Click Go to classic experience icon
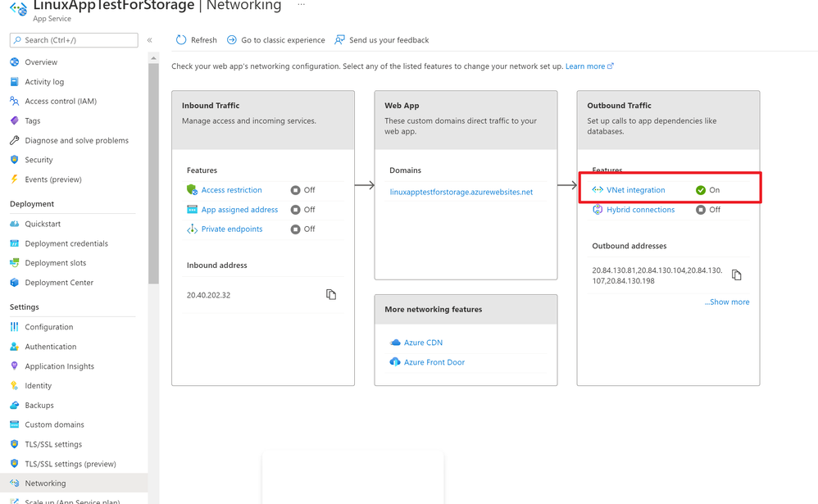 232,40
